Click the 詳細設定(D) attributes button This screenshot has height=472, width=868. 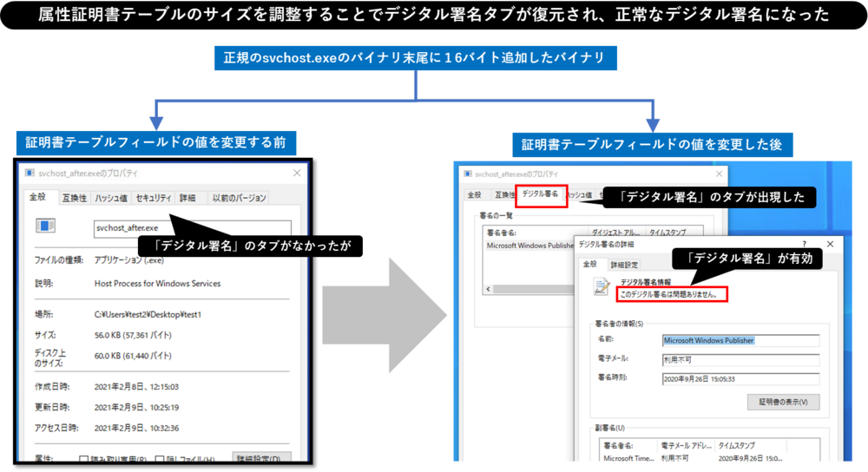tap(261, 458)
